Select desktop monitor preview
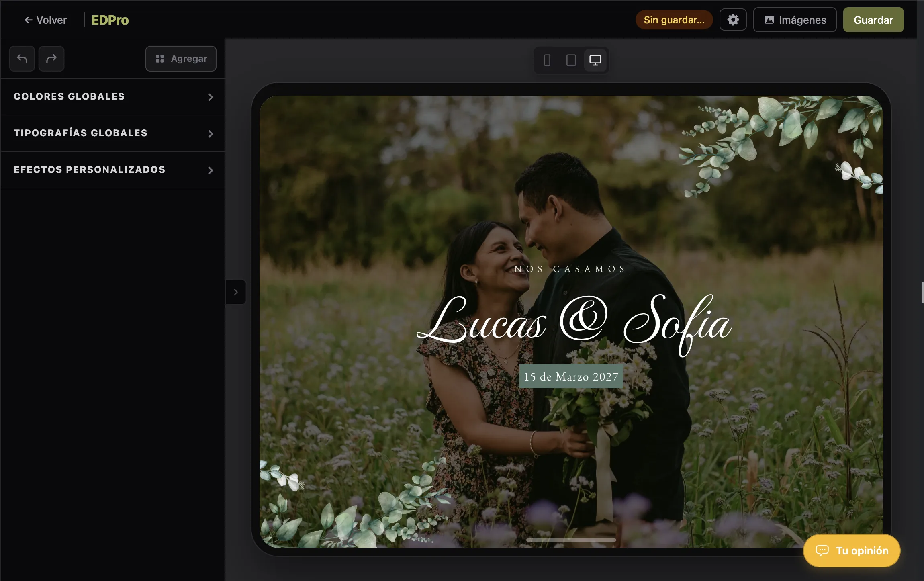 pos(595,60)
